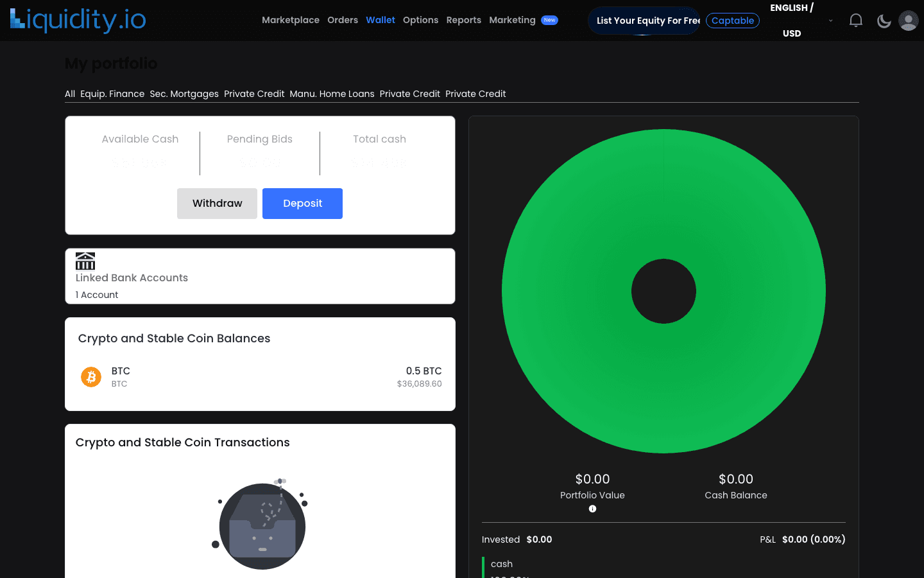Select the All portfolio filter tab

coord(69,94)
